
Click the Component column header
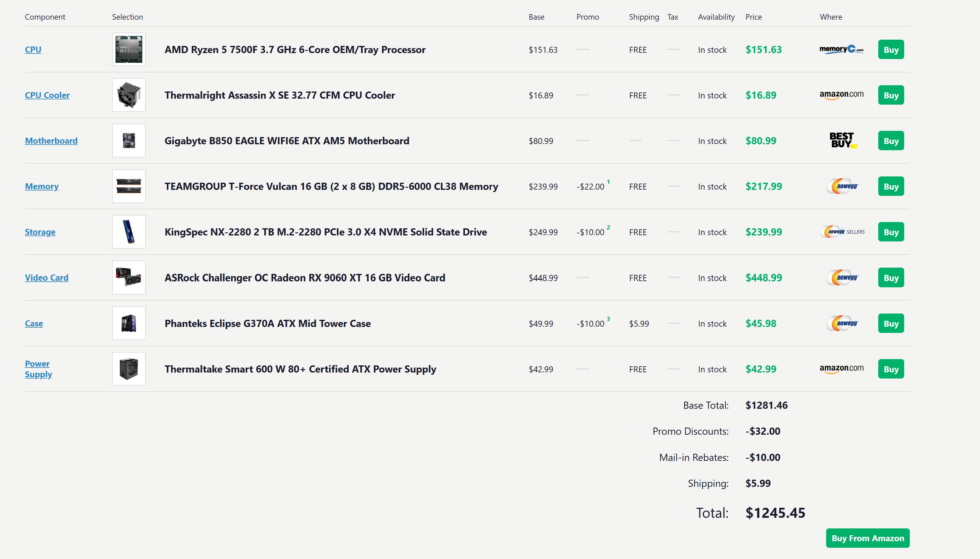[x=45, y=17]
